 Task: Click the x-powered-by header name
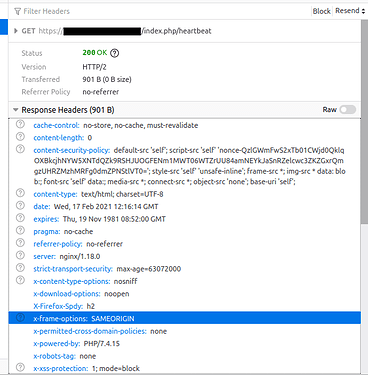point(57,343)
